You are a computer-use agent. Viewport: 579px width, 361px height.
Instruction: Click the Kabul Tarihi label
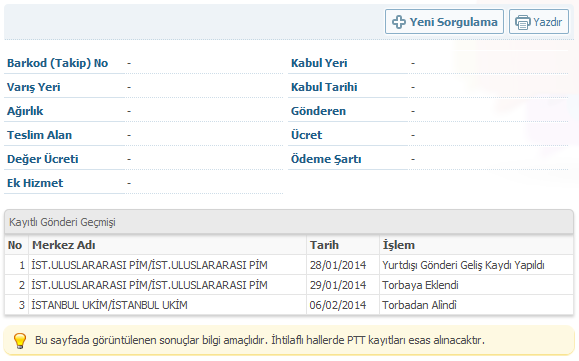[324, 87]
